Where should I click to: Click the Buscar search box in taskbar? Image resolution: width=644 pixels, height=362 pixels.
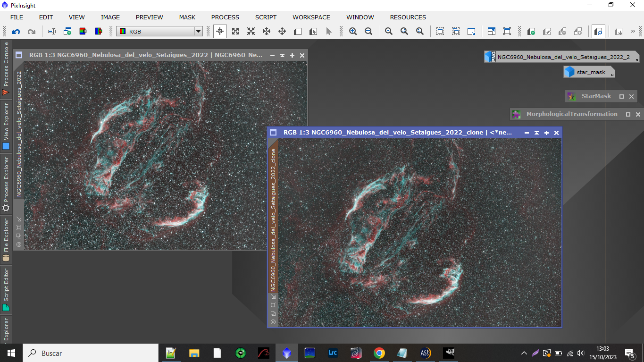click(x=91, y=353)
